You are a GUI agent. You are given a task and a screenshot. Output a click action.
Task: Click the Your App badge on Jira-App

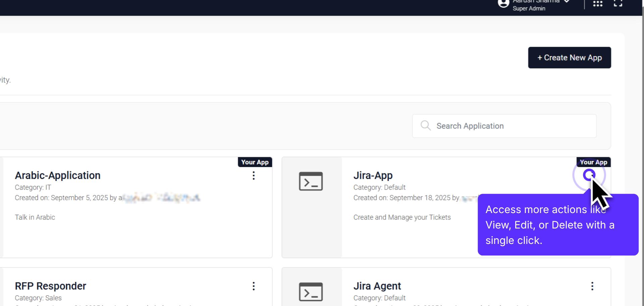pos(593,162)
